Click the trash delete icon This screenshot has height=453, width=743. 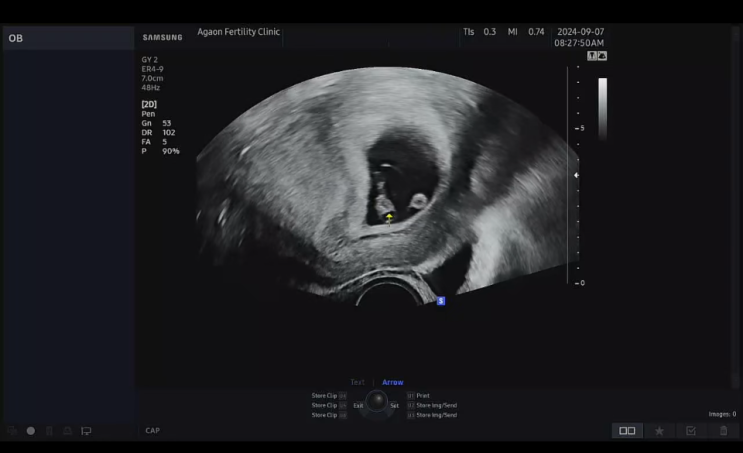(724, 431)
